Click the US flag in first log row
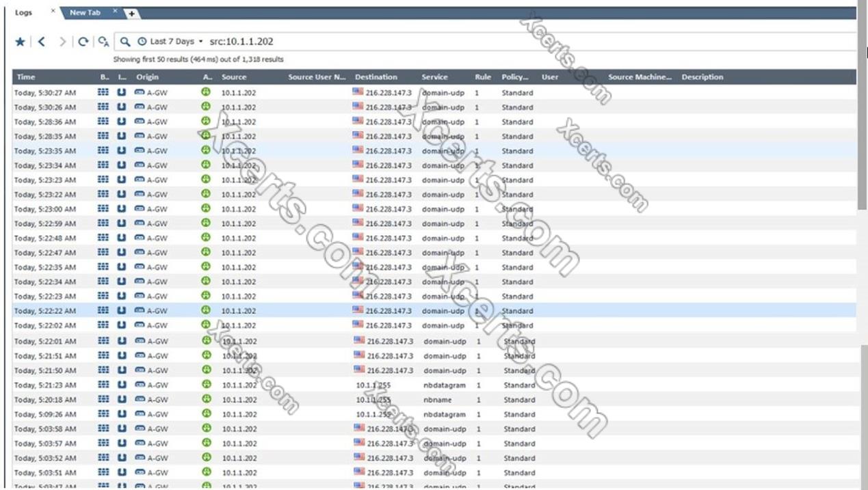Screen dimensions: 868x490 pos(358,92)
